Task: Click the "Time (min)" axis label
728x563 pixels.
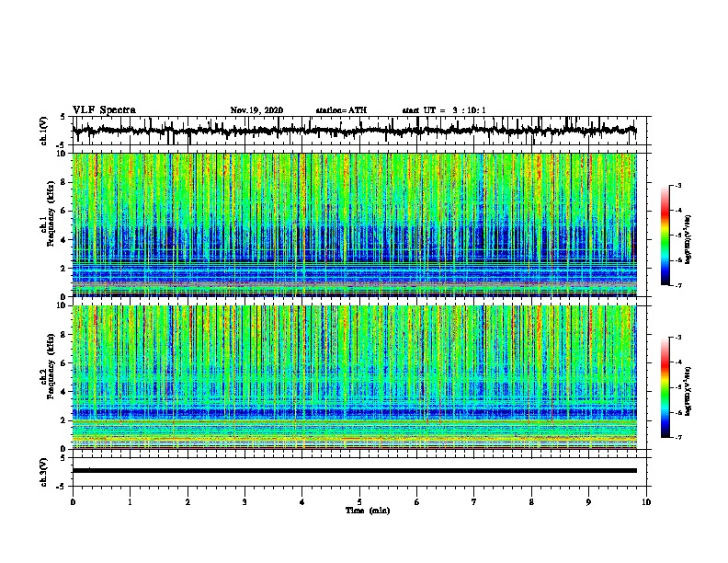Action: tap(368, 511)
